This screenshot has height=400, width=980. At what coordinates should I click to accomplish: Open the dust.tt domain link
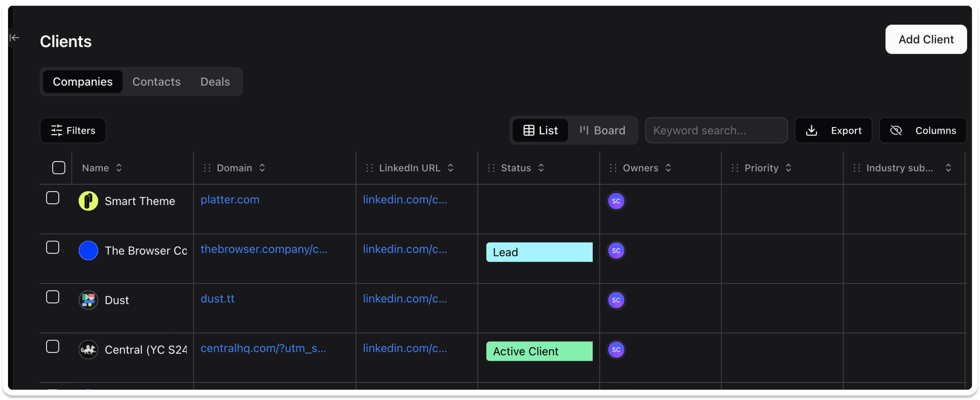click(x=218, y=299)
